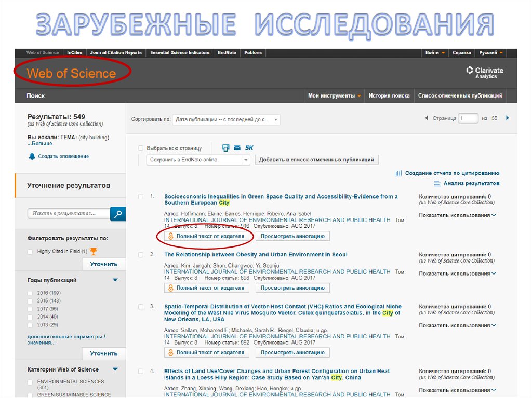Viewport: 532px width, 398px height.
Task: Click the citation report bar chart icon
Action: (x=398, y=173)
